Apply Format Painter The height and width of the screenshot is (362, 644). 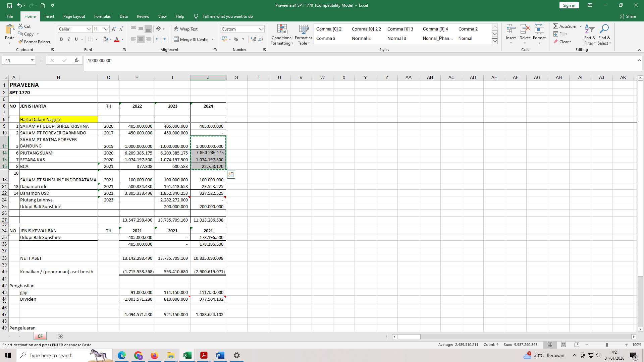[35, 42]
